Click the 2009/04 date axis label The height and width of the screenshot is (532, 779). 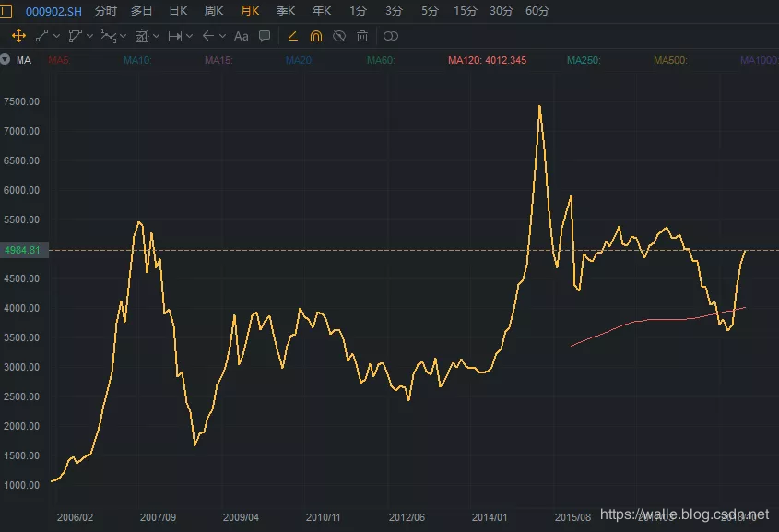(x=241, y=517)
